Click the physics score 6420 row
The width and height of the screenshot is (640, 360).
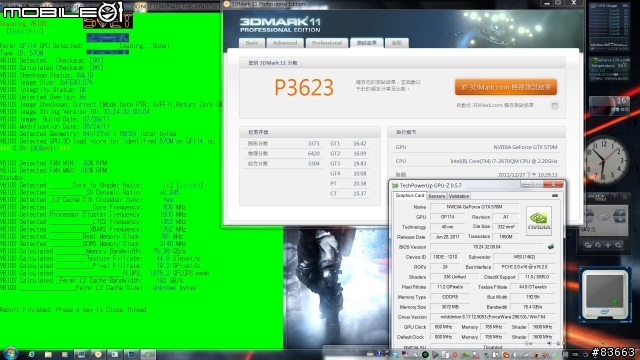pyautogui.click(x=283, y=154)
